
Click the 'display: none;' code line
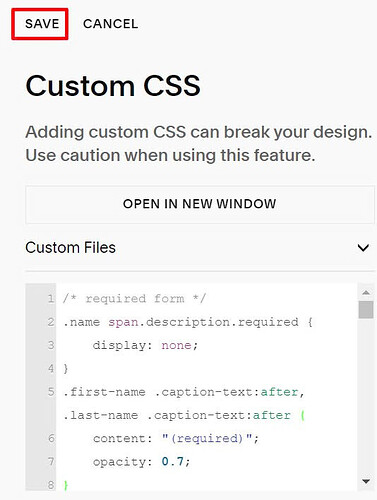pyautogui.click(x=145, y=345)
